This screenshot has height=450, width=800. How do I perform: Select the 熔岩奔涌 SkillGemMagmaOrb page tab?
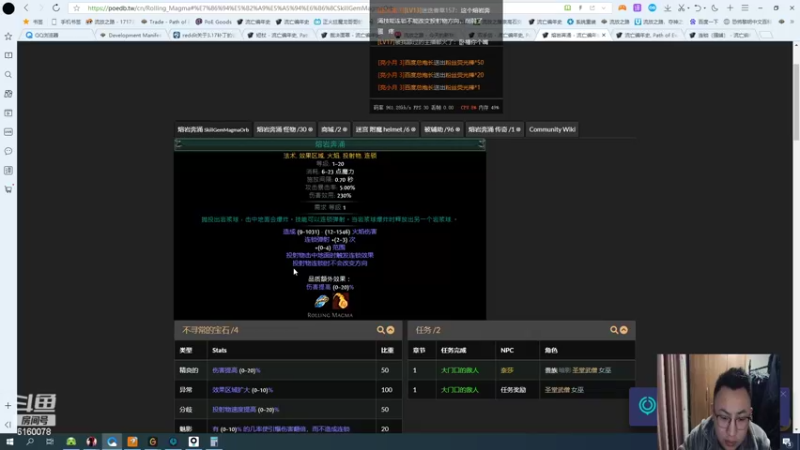coord(213,130)
